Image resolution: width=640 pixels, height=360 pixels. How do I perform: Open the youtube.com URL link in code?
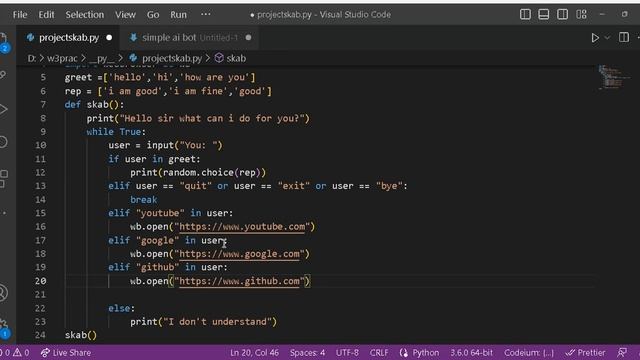click(242, 227)
